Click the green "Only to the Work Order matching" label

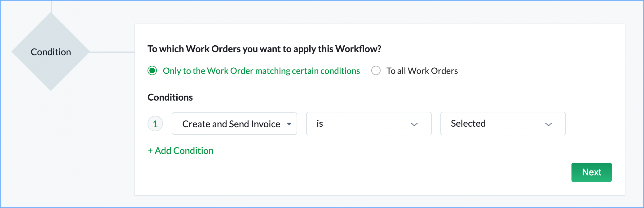pos(261,71)
